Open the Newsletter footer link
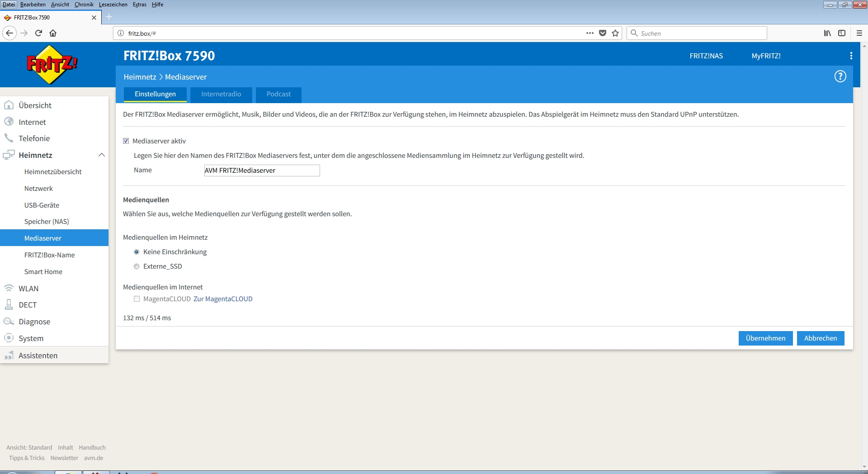Viewport: 868px width, 474px height. [x=64, y=458]
